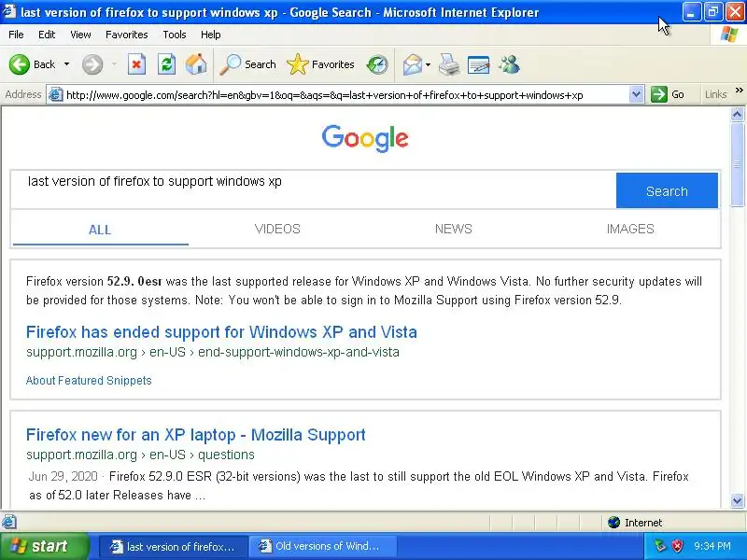Viewport: 747px width, 560px height.
Task: Stop page loading with red X icon
Action: [x=136, y=64]
